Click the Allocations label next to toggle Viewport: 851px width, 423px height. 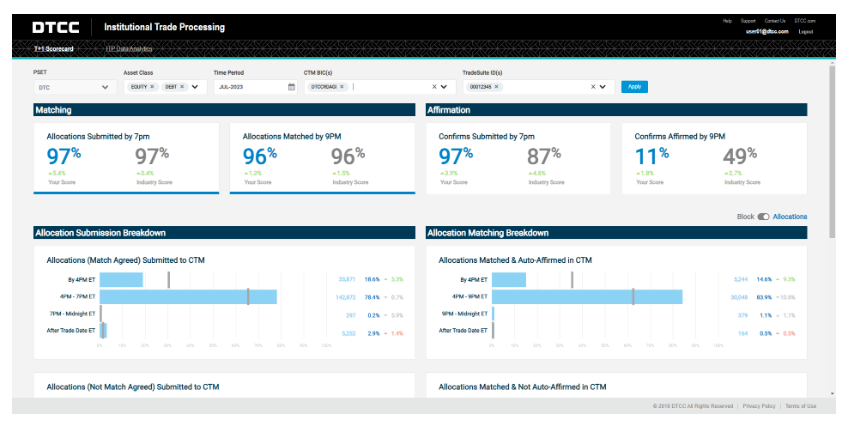[x=790, y=217]
